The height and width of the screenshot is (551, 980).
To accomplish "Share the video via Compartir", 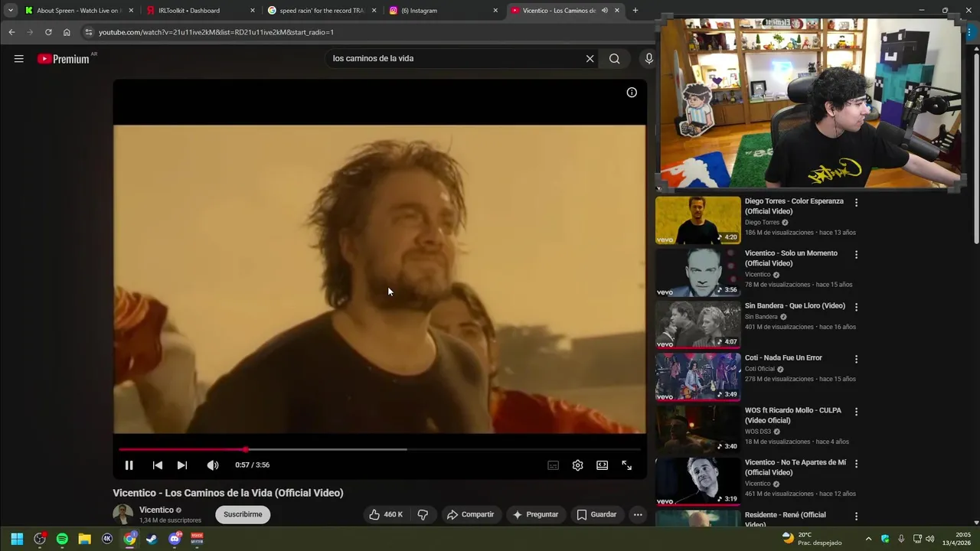I will point(471,514).
